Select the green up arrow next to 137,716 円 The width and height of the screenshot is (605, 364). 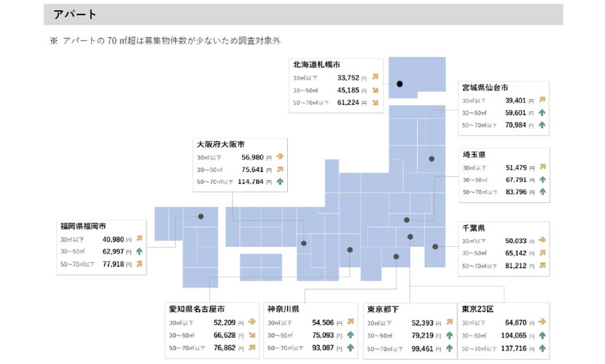542,348
